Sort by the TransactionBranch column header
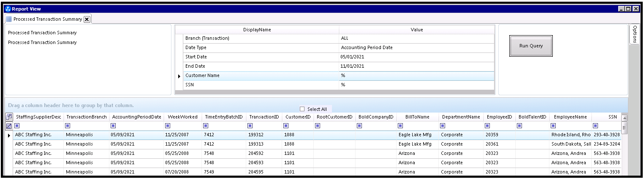Image resolution: width=644 pixels, height=179 pixels. (x=86, y=117)
